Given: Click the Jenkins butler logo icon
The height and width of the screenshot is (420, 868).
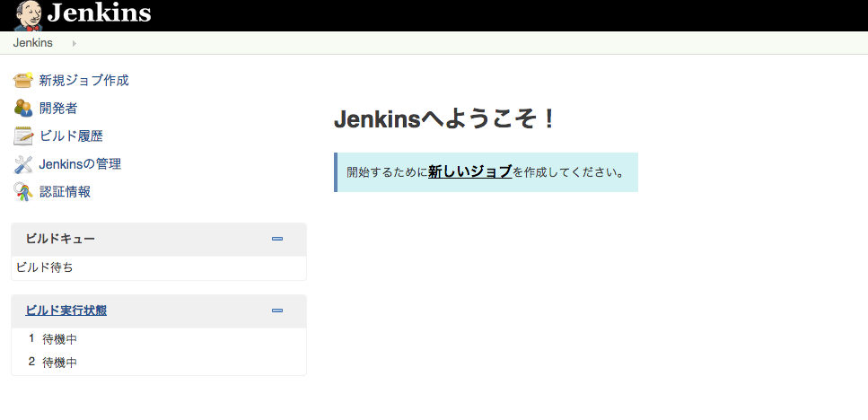Looking at the screenshot, I should [28, 15].
